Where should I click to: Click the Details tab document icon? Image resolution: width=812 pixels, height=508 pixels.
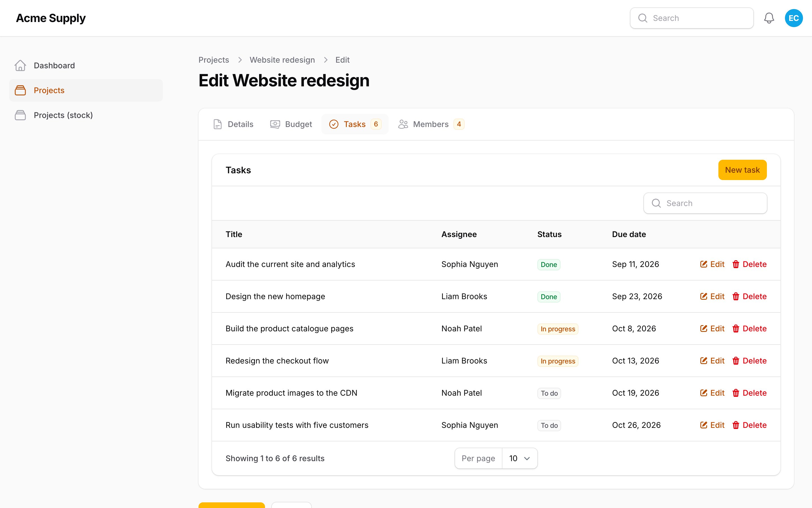click(218, 124)
